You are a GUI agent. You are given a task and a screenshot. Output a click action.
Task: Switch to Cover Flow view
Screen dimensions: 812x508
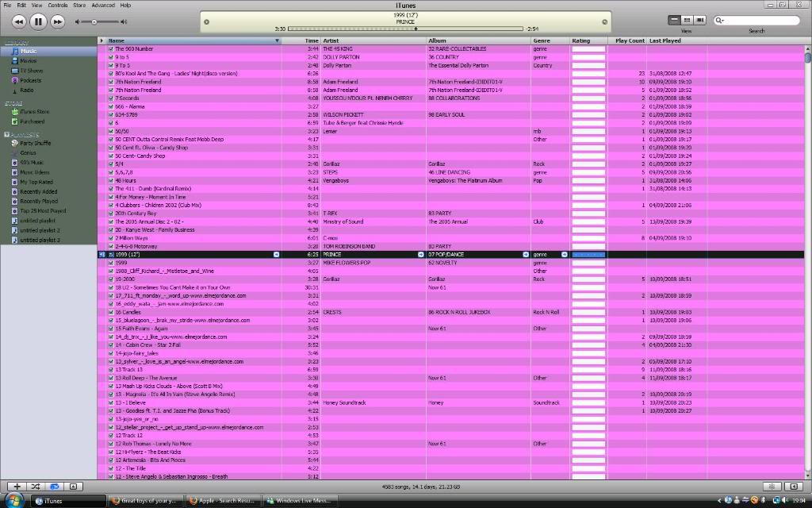[x=699, y=21]
